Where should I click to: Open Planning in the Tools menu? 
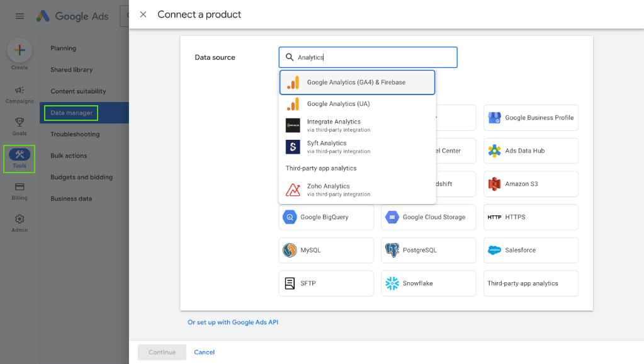point(63,48)
